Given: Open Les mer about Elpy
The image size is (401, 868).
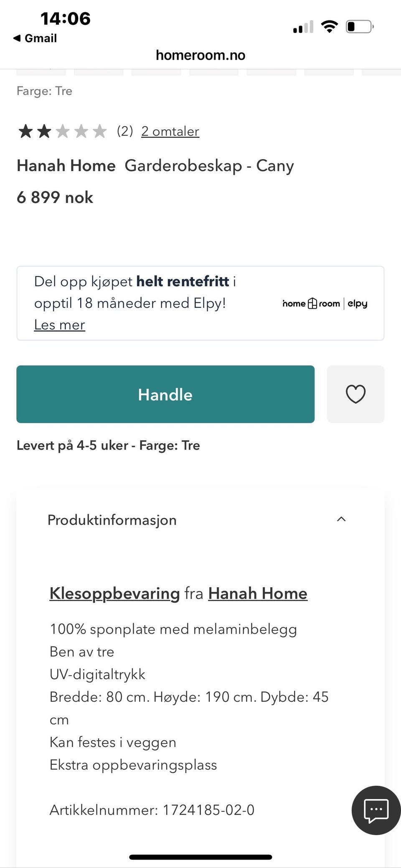Looking at the screenshot, I should click(59, 325).
